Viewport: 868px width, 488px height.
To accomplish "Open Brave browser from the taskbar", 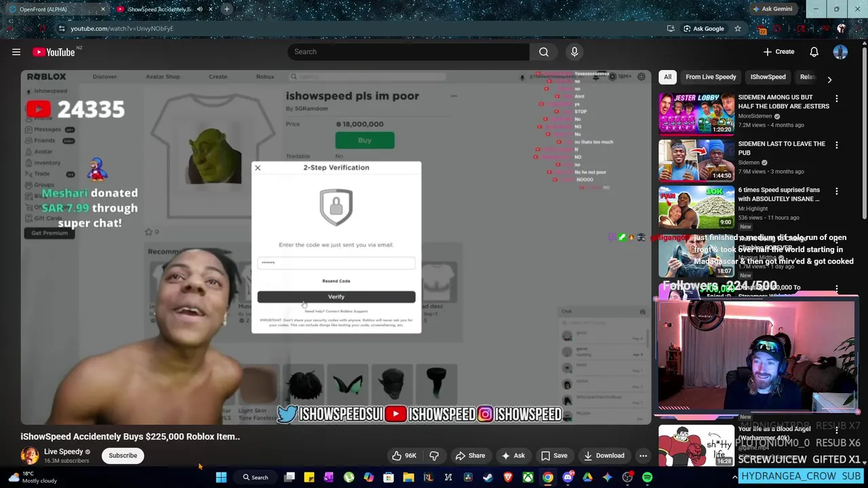I will point(508,478).
